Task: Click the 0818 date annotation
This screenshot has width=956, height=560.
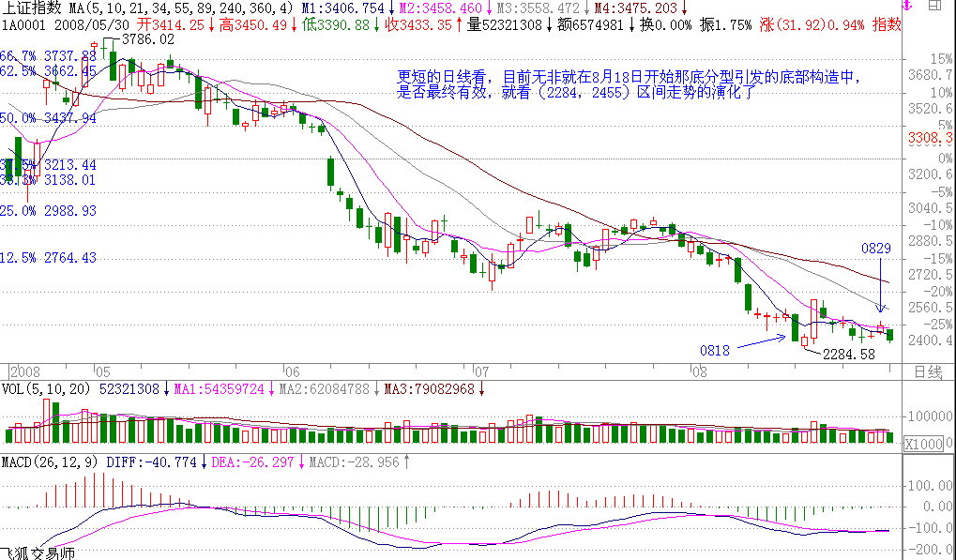Action: 714,350
